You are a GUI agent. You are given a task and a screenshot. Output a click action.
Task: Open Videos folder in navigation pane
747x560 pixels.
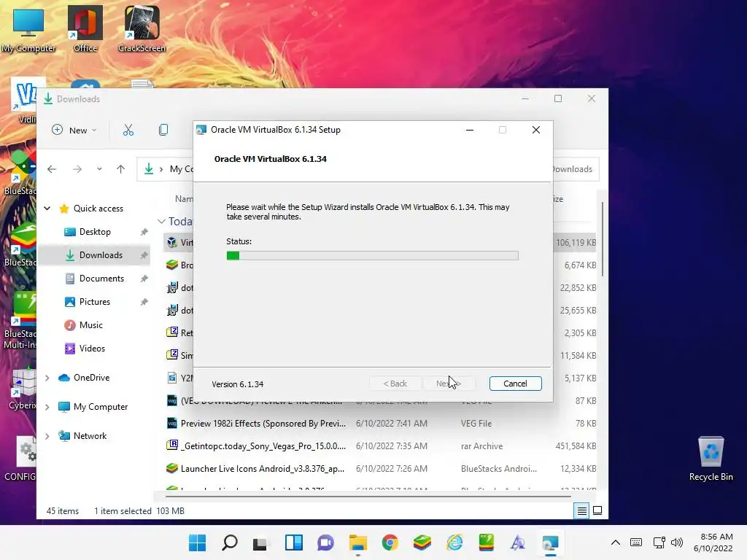coord(92,348)
